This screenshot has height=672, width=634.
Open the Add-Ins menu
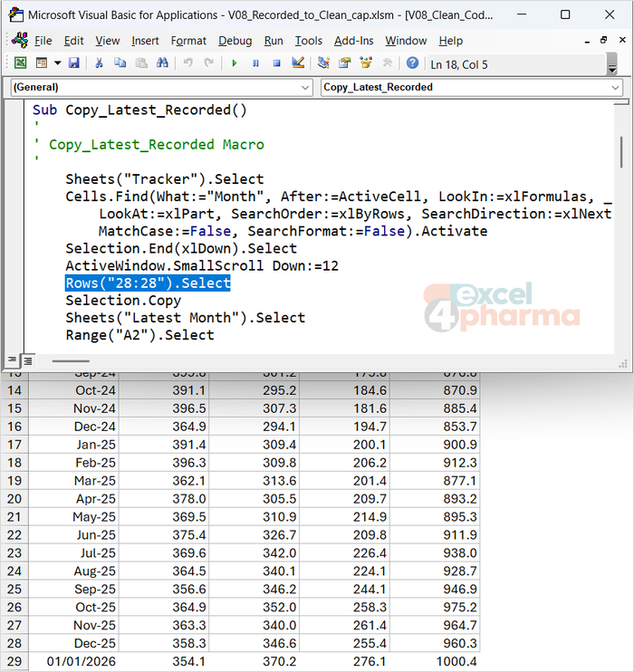(x=353, y=41)
